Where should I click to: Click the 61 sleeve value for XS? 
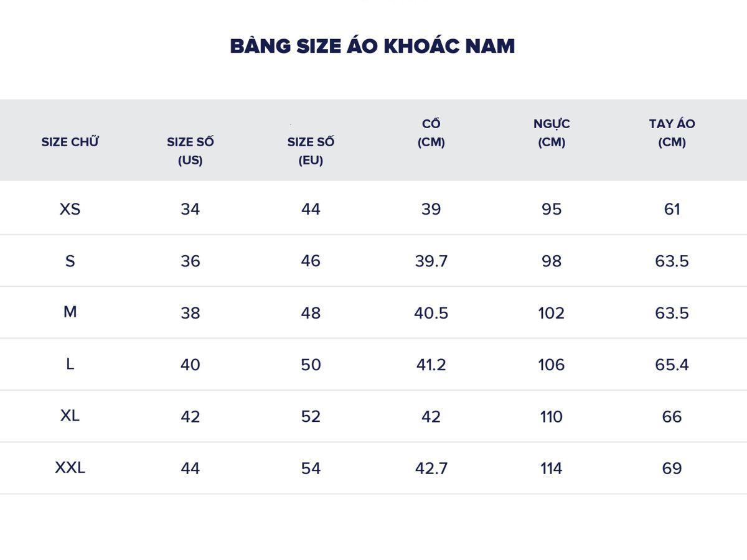coord(672,209)
